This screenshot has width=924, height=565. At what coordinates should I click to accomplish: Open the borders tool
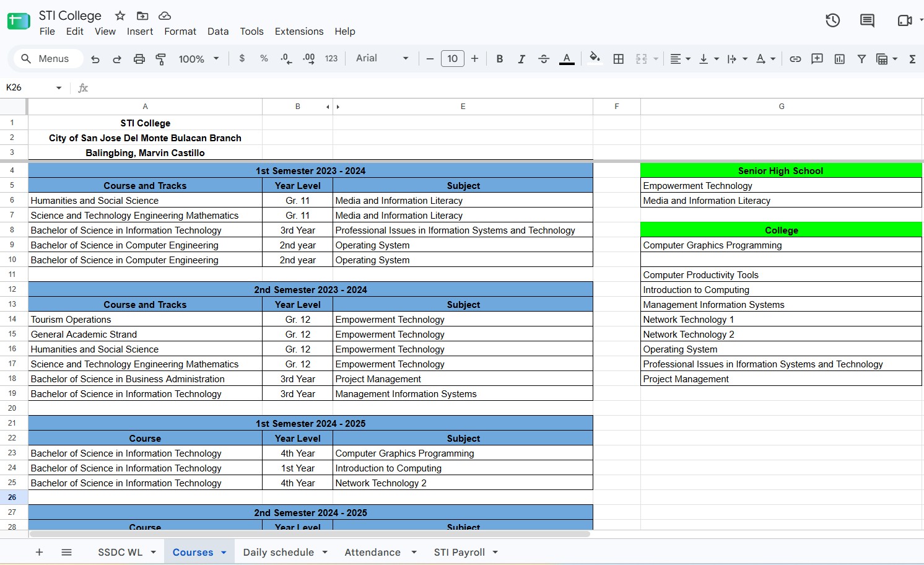pos(618,59)
